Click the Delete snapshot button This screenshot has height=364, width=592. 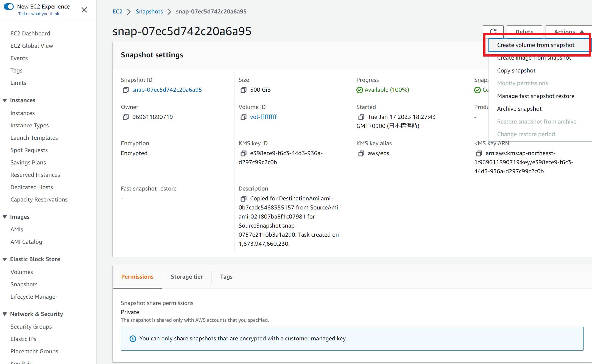click(524, 31)
